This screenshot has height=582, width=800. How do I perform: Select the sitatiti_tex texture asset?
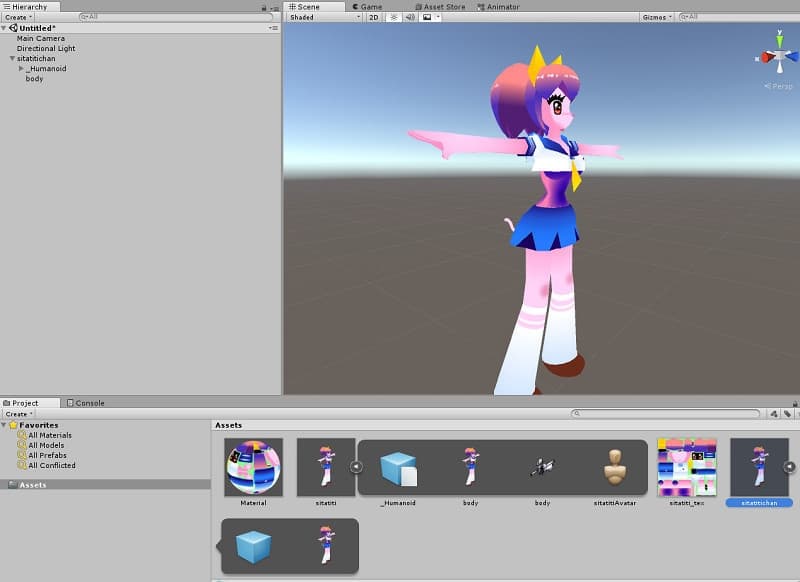click(x=686, y=467)
